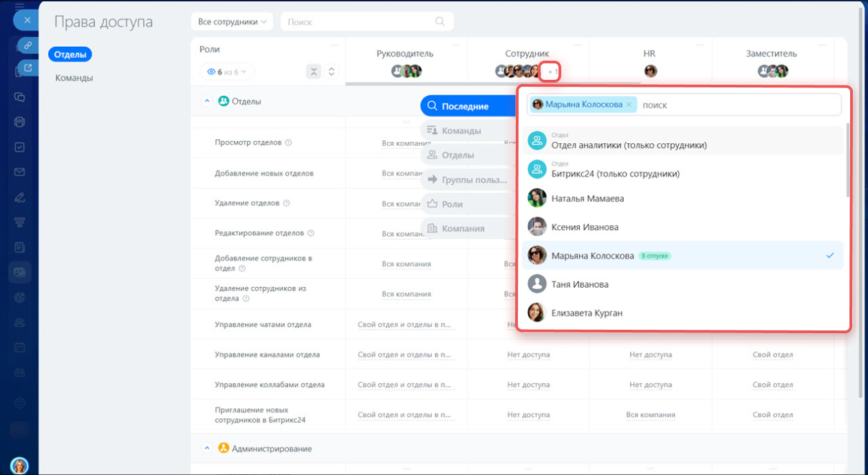Viewport: 868px width, 475px height.
Task: Click the copy link icon on slider edge
Action: [28, 45]
